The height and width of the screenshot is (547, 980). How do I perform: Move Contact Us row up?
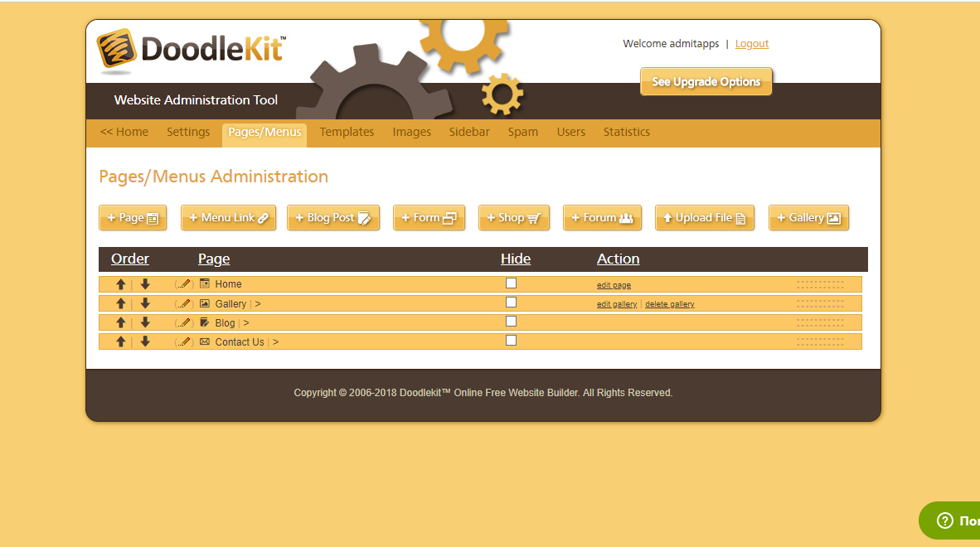(x=120, y=341)
